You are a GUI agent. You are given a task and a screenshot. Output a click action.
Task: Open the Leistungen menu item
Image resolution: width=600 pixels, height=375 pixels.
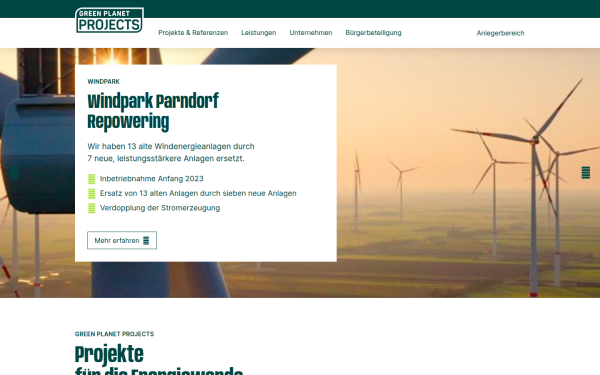click(x=259, y=33)
